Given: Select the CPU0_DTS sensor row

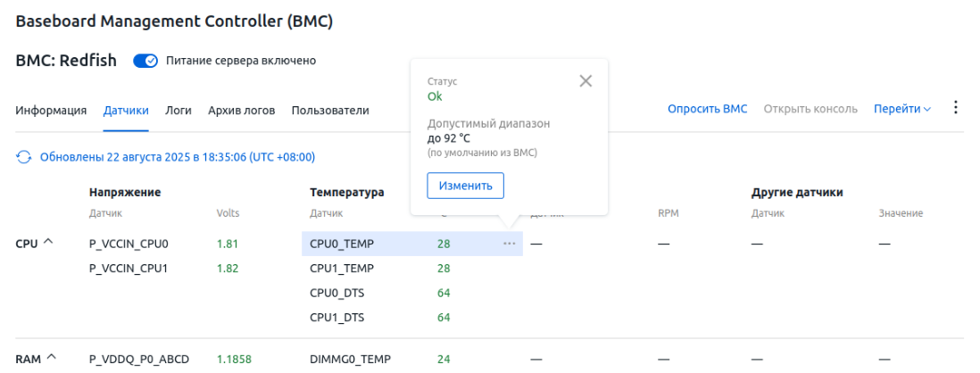Looking at the screenshot, I should click(x=336, y=293).
